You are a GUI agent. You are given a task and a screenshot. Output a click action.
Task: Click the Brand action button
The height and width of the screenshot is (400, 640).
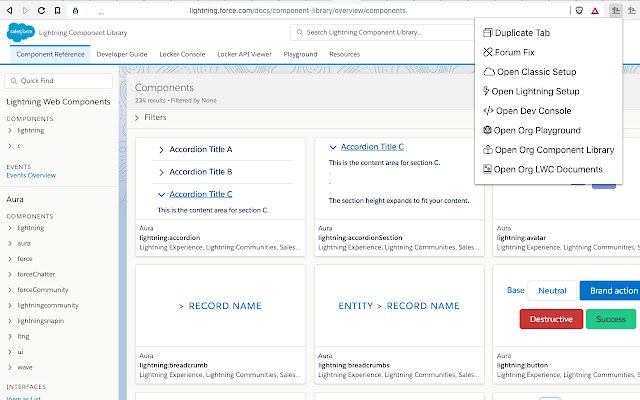(610, 291)
